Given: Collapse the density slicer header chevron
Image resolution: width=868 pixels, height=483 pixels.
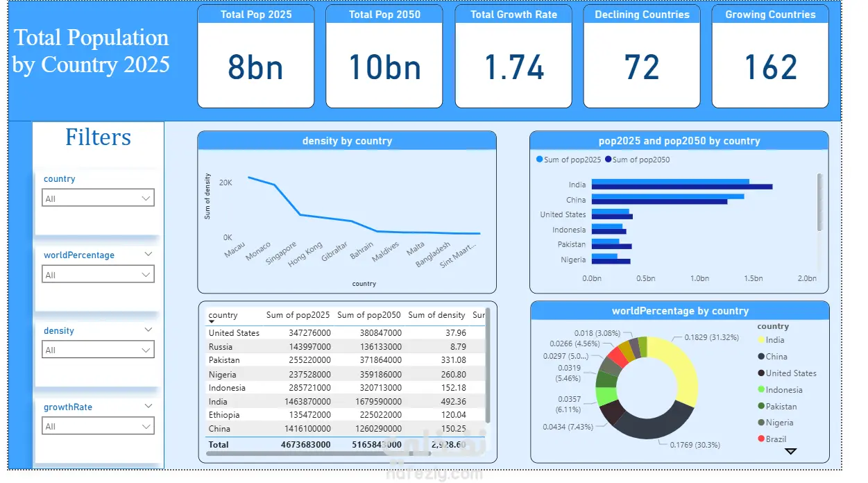Looking at the screenshot, I should pyautogui.click(x=148, y=330).
